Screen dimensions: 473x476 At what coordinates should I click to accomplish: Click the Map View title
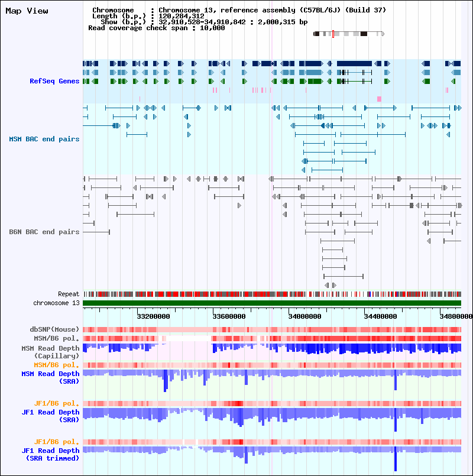coord(27,11)
